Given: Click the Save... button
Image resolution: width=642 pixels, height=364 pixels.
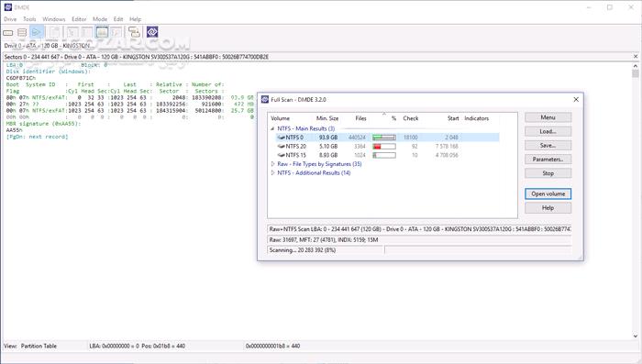Looking at the screenshot, I should [x=548, y=146].
